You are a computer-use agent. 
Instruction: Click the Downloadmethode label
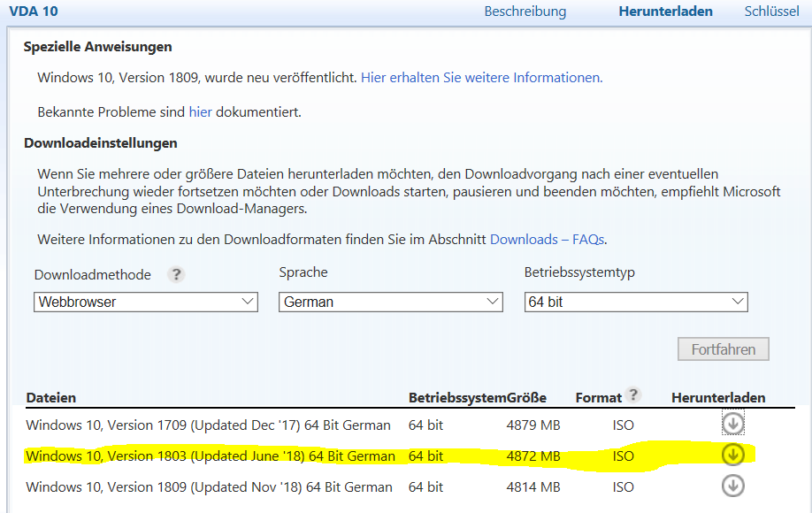pyautogui.click(x=93, y=275)
